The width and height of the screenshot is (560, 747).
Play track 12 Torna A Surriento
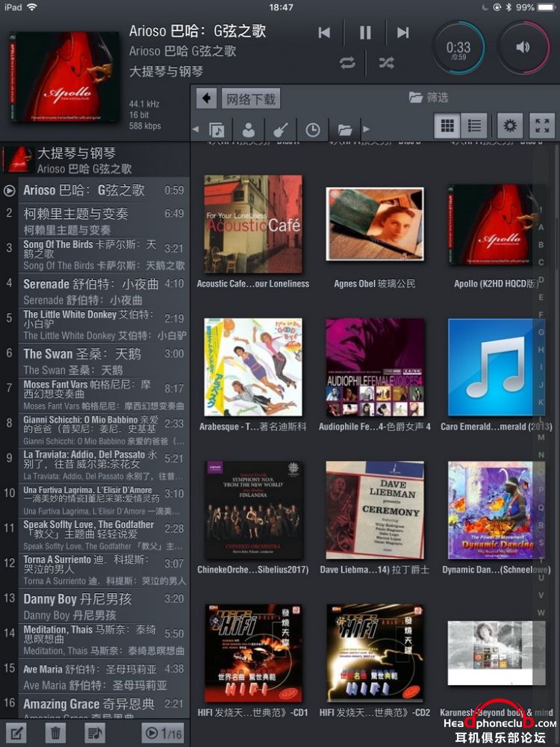click(x=94, y=571)
